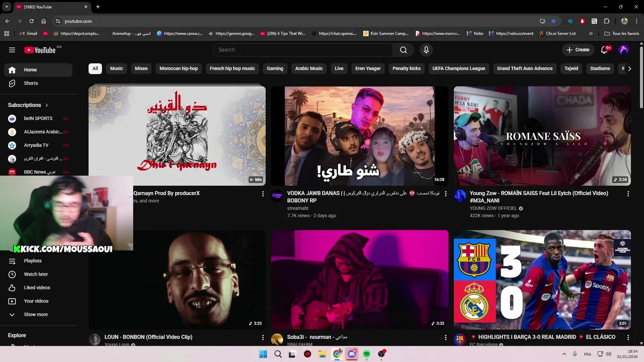This screenshot has height=362, width=644.
Task: Open Spotify from the taskbar
Action: [367, 354]
